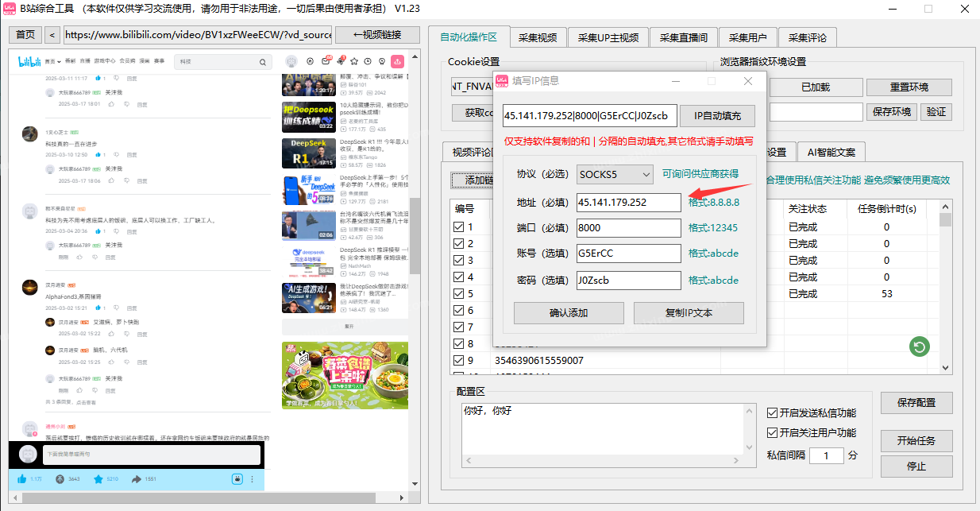
Task: Open the three-dot more options on the video bar
Action: point(252,478)
